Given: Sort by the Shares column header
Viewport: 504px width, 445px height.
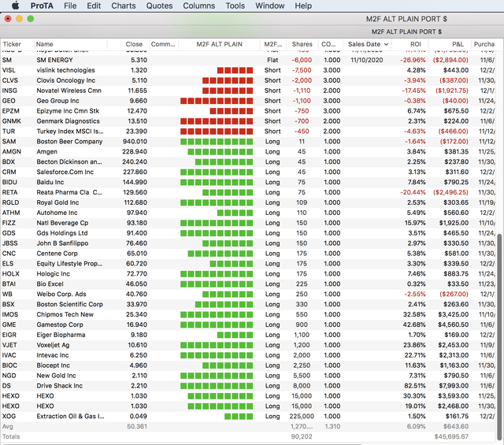Looking at the screenshot, I should click(x=302, y=44).
